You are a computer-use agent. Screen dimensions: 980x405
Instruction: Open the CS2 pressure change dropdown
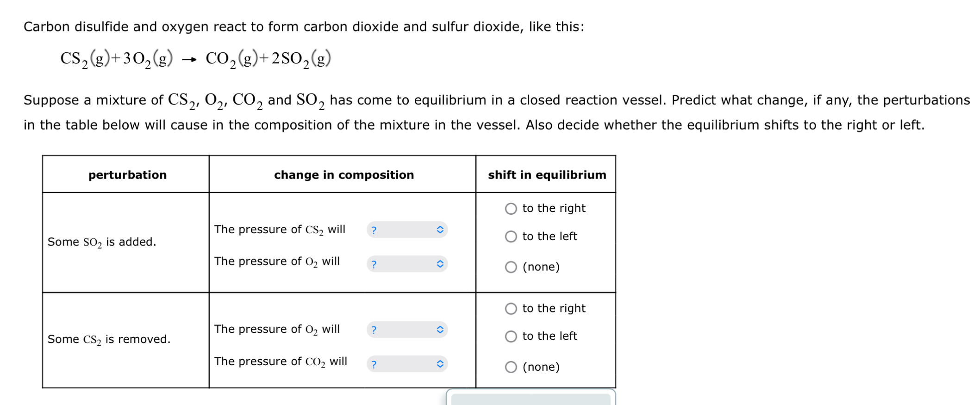[407, 230]
